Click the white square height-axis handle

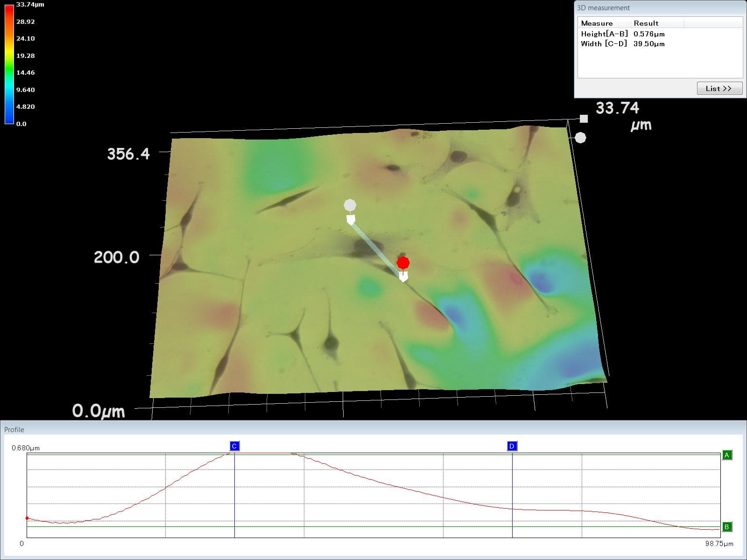584,119
